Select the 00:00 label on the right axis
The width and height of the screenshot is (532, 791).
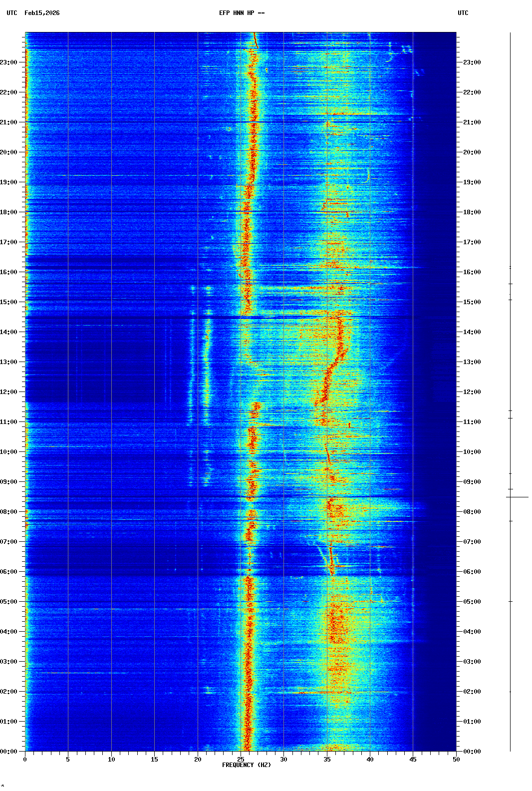click(472, 752)
